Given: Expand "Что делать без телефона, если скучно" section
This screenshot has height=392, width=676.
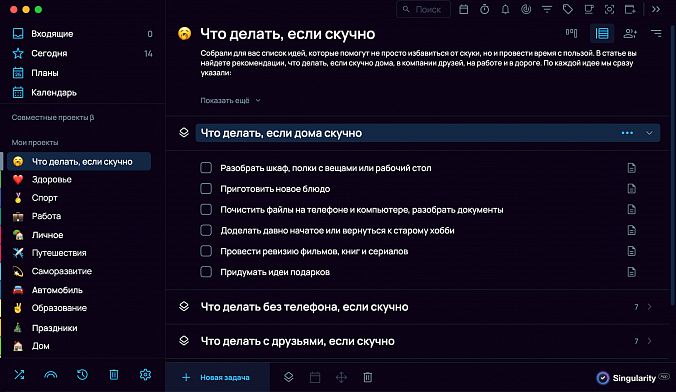Looking at the screenshot, I should pyautogui.click(x=649, y=307).
